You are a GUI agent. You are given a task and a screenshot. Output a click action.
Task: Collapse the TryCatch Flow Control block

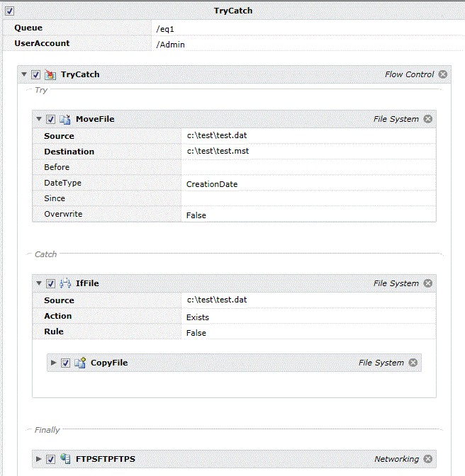pyautogui.click(x=24, y=74)
